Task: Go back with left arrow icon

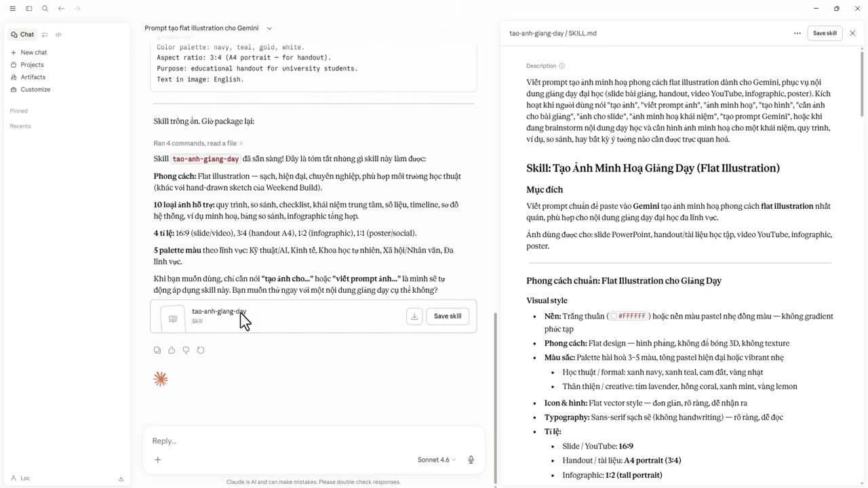Action: [61, 9]
